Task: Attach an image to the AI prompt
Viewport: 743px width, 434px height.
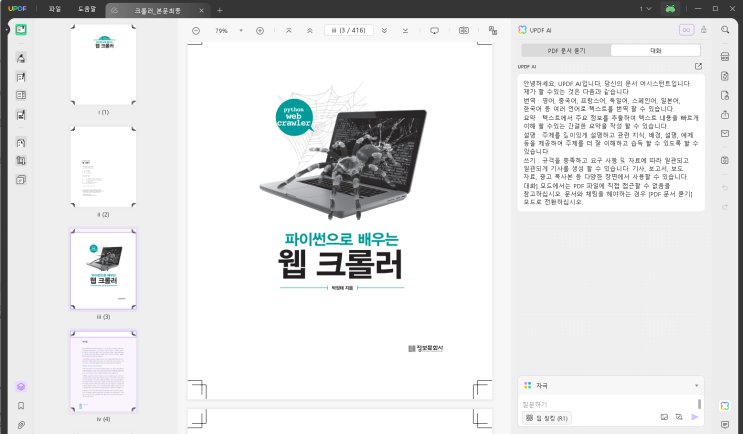Action: 664,417
